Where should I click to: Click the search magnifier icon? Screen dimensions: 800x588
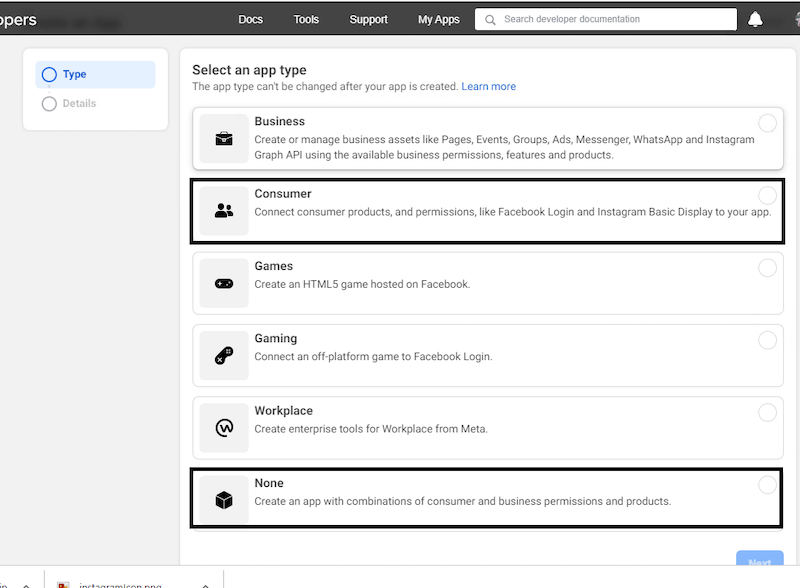pos(489,19)
